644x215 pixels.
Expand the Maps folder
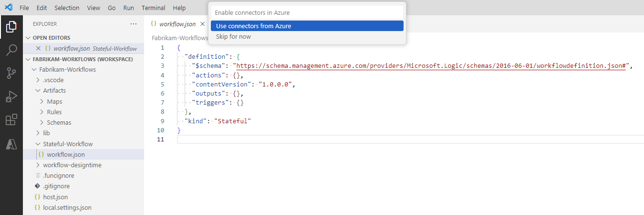pyautogui.click(x=54, y=101)
